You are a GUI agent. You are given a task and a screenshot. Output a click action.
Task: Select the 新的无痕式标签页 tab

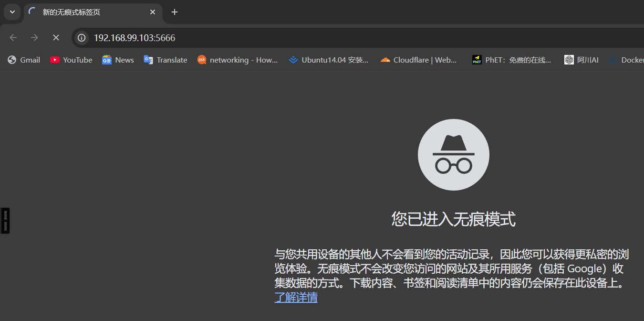pos(93,12)
